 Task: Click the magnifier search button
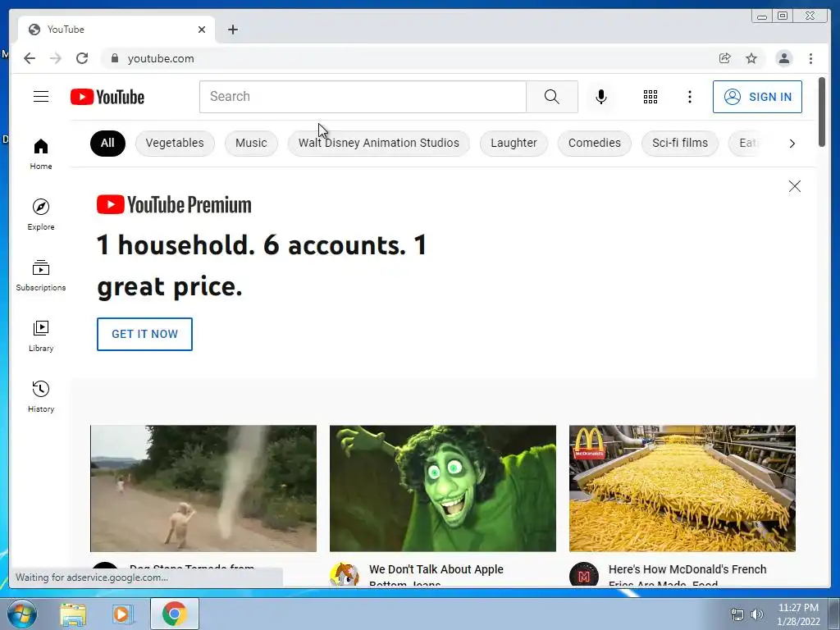coord(552,97)
